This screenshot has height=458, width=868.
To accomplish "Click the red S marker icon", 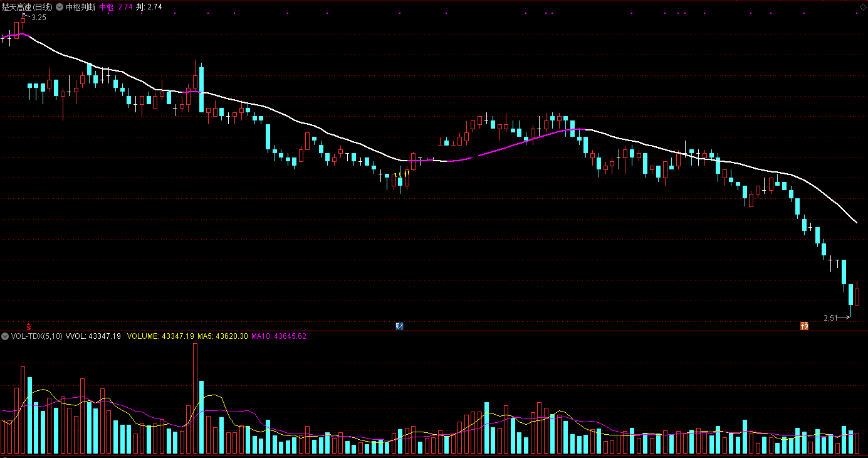I will [x=28, y=326].
